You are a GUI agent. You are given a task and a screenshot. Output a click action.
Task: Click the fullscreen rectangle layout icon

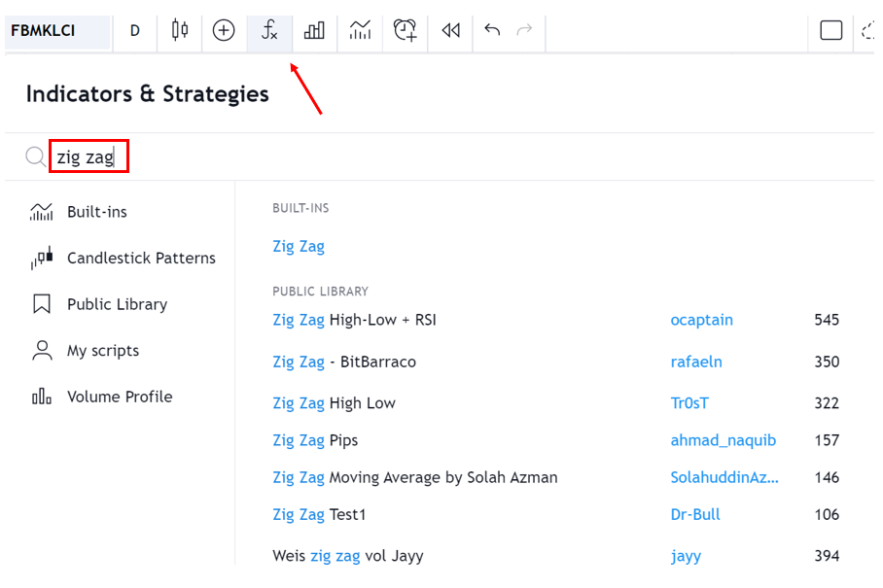pos(830,30)
